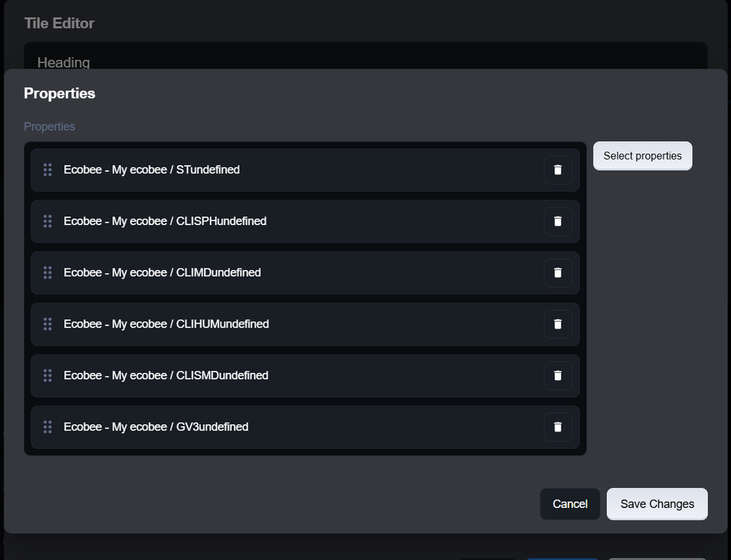Select the 'Ecobee - My ecobee / CLIHUMundefined' text
This screenshot has height=560, width=731.
pos(167,324)
